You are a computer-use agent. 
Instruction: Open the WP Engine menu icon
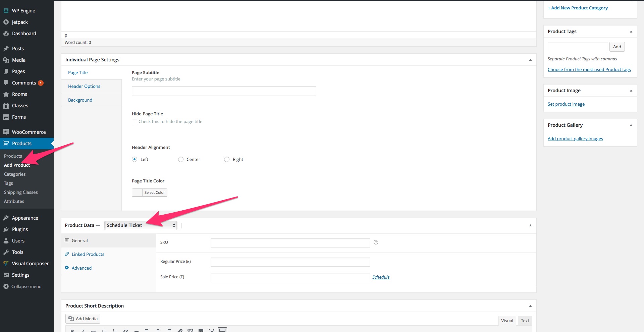point(6,11)
